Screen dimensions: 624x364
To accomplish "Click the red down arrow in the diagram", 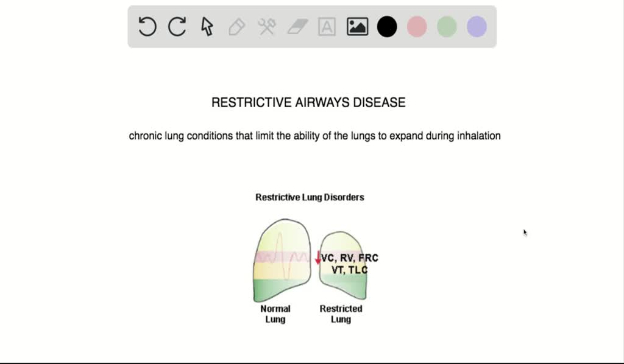I will click(317, 259).
